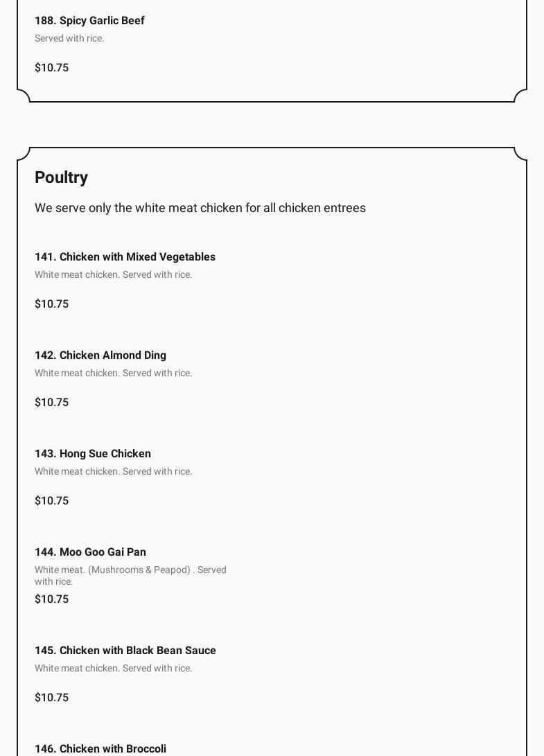544x756 pixels.
Task: Open 145. Chicken with Black Bean Sauce
Action: point(125,651)
